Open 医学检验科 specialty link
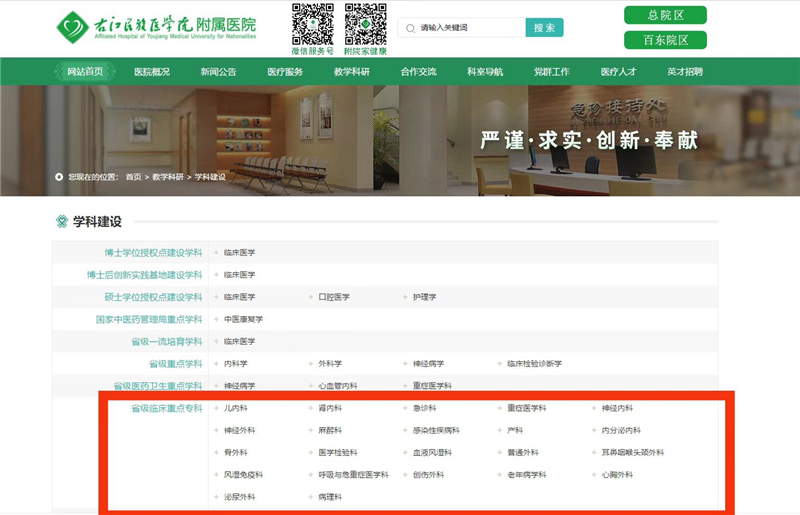Image resolution: width=800 pixels, height=515 pixels. coord(338,452)
